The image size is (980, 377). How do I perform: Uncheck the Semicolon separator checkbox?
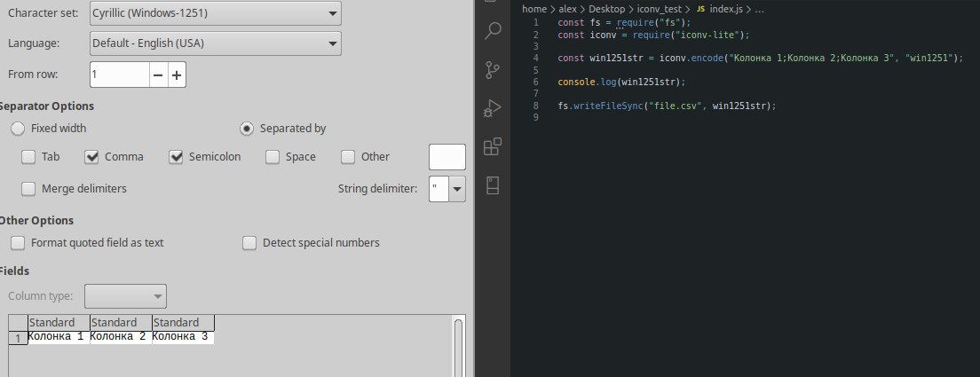coord(176,157)
